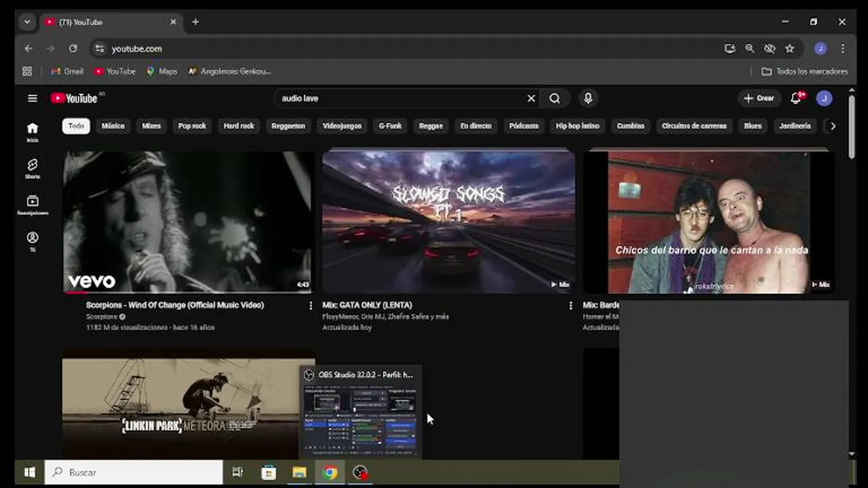This screenshot has height=488, width=868.
Task: Open the Slowed Songs mix thumbnail
Action: tap(448, 221)
